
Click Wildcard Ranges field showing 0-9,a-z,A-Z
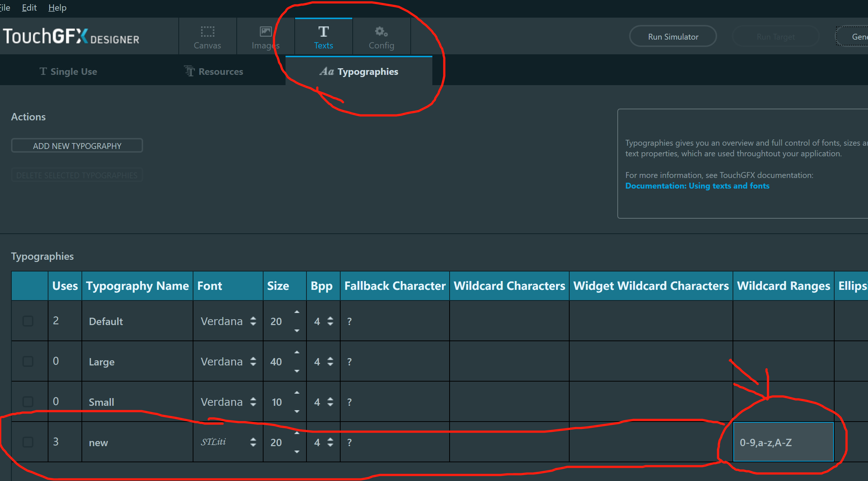(783, 442)
